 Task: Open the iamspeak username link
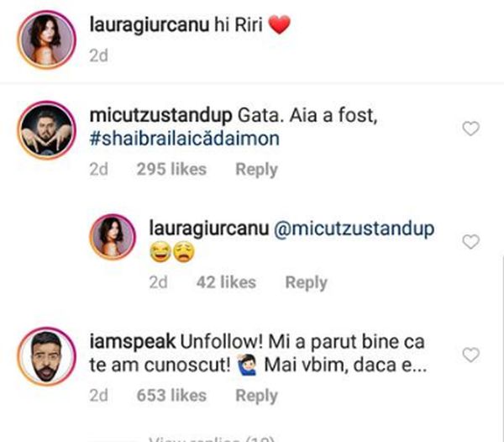pyautogui.click(x=125, y=343)
